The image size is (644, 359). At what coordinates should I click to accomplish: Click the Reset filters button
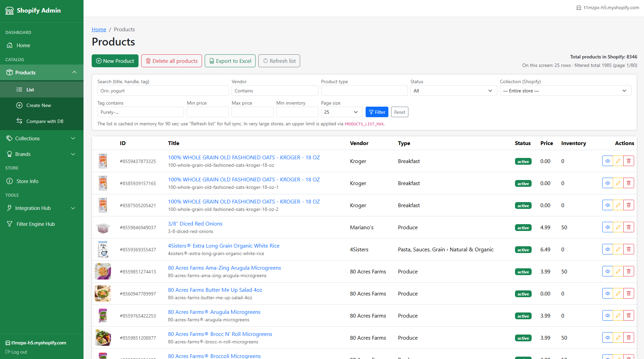coord(400,112)
